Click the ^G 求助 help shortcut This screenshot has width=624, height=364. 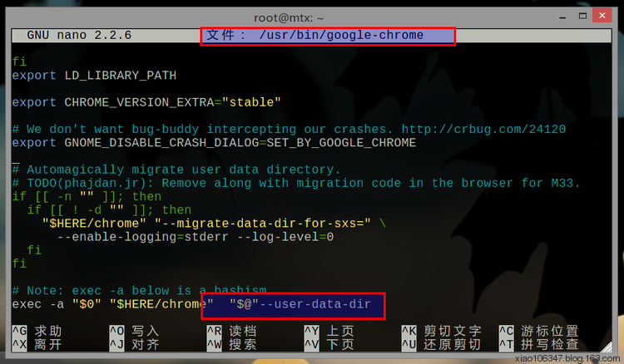(x=37, y=331)
